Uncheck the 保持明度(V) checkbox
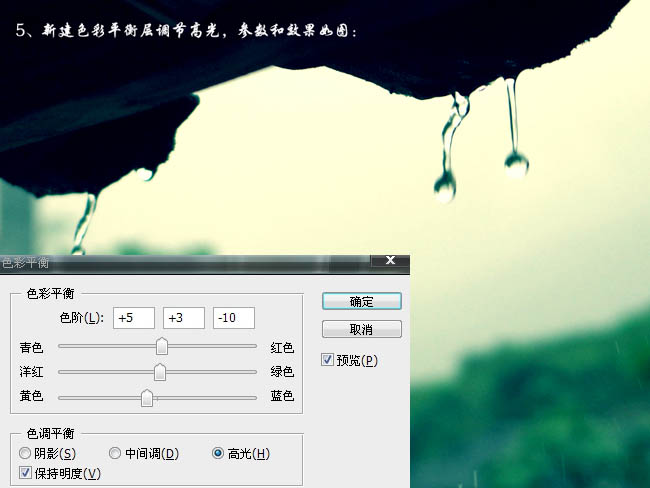The image size is (650, 488). 26,473
